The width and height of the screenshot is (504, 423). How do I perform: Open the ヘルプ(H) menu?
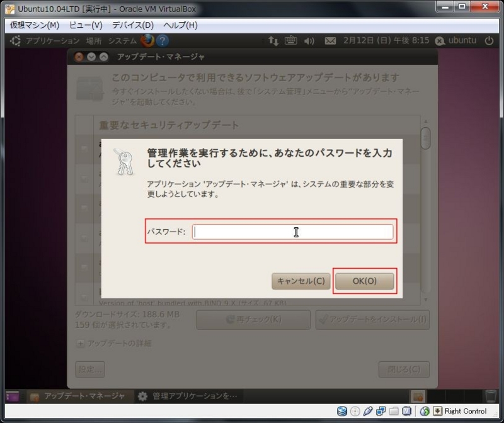(180, 25)
